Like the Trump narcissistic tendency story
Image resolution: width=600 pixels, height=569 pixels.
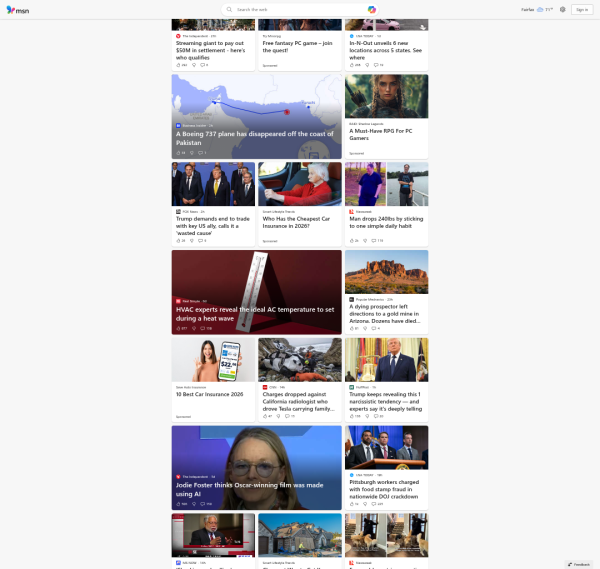(x=352, y=416)
